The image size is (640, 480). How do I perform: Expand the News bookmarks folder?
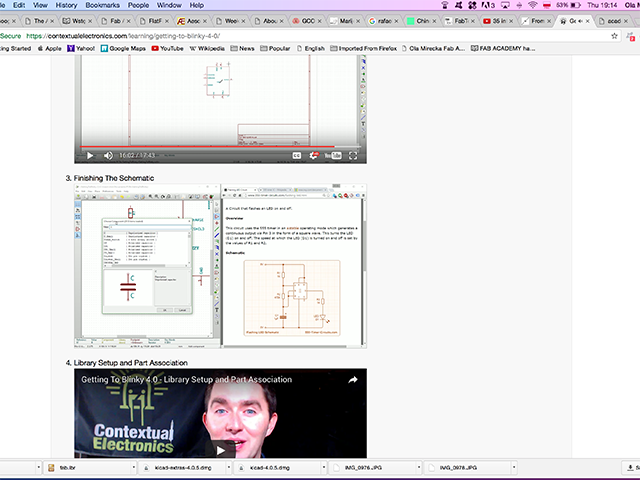[x=242, y=48]
